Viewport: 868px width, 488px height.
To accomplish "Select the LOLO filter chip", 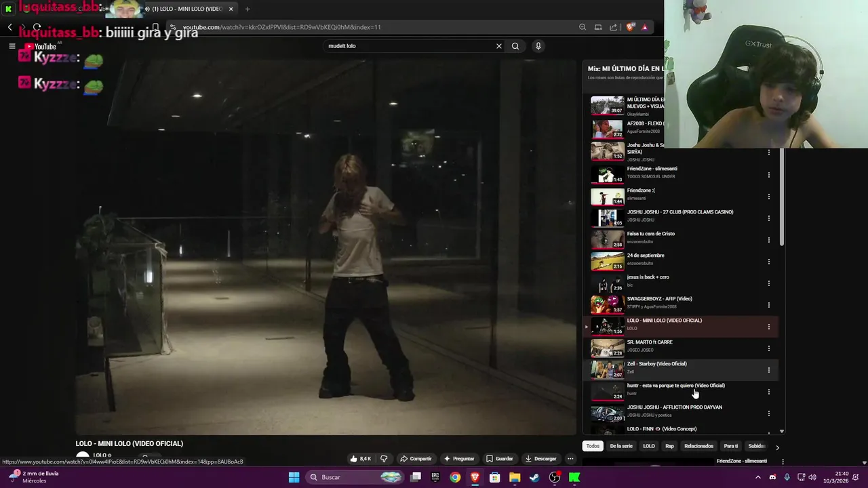I will point(649,446).
